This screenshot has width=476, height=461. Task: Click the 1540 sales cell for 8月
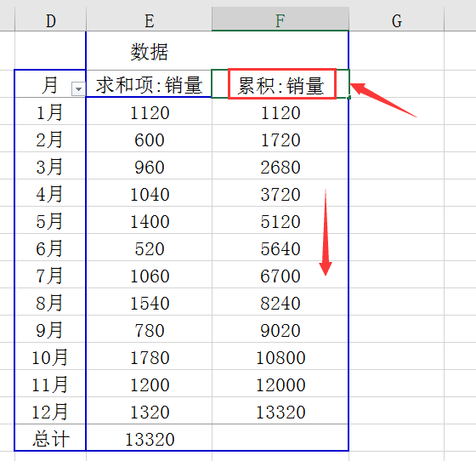pos(149,302)
